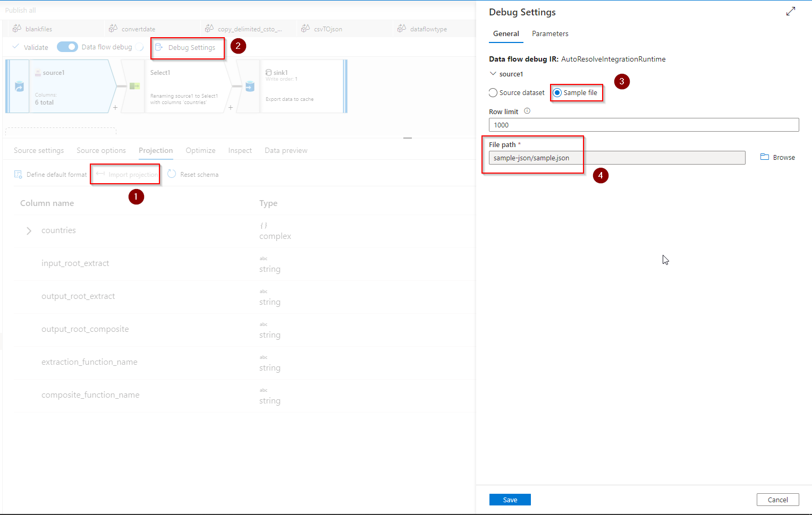Click the output_root_extract column name
The width and height of the screenshot is (812, 515).
(78, 296)
